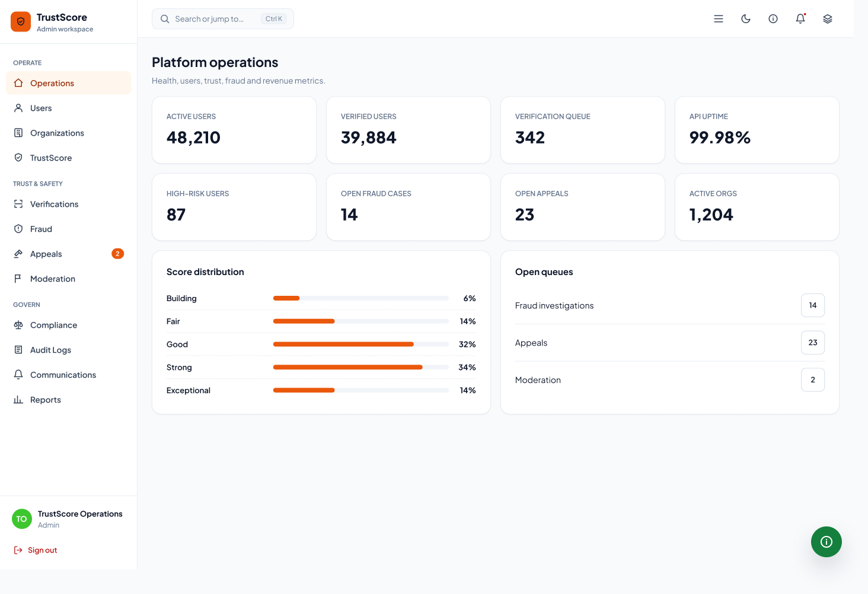This screenshot has height=594, width=868.
Task: Toggle dark mode with the moon icon
Action: point(746,19)
